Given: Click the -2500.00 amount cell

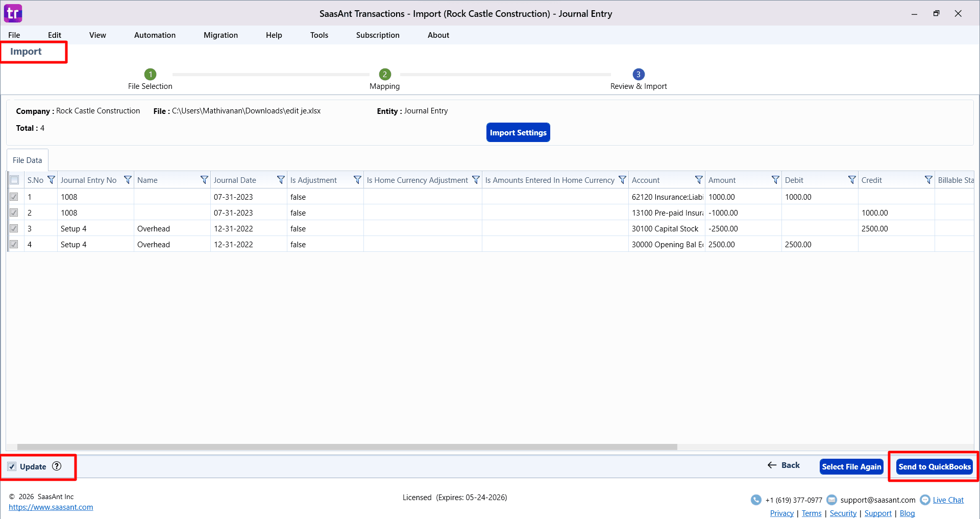Looking at the screenshot, I should (743, 228).
